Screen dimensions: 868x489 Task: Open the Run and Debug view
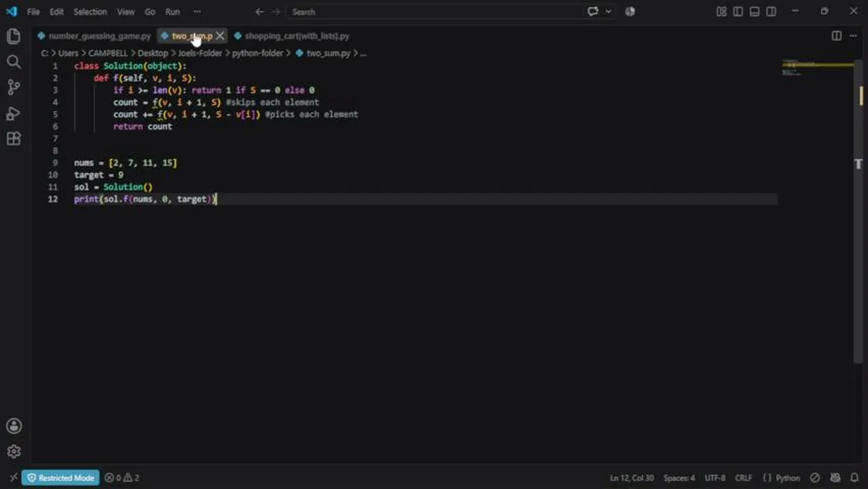coord(14,113)
